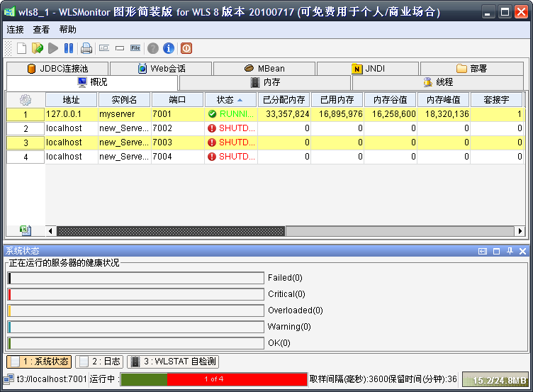Click the gear icon in table corner
The width and height of the screenshot is (533, 392).
[x=26, y=100]
